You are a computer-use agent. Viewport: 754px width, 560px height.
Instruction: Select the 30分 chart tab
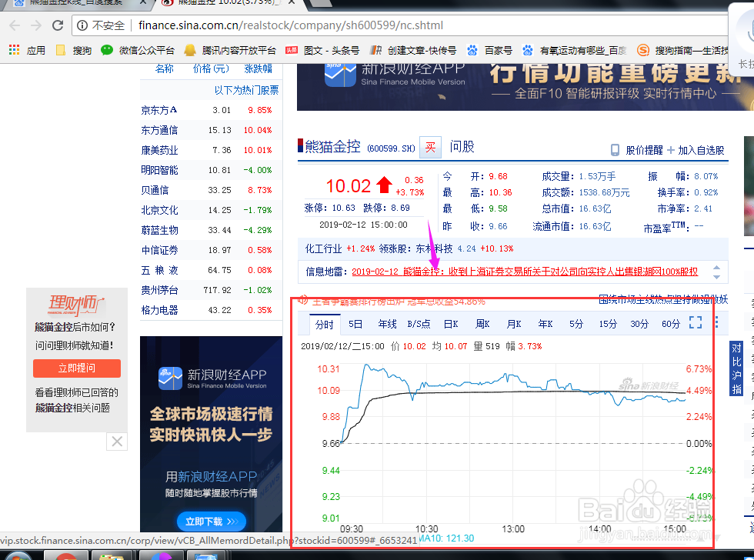click(x=639, y=324)
